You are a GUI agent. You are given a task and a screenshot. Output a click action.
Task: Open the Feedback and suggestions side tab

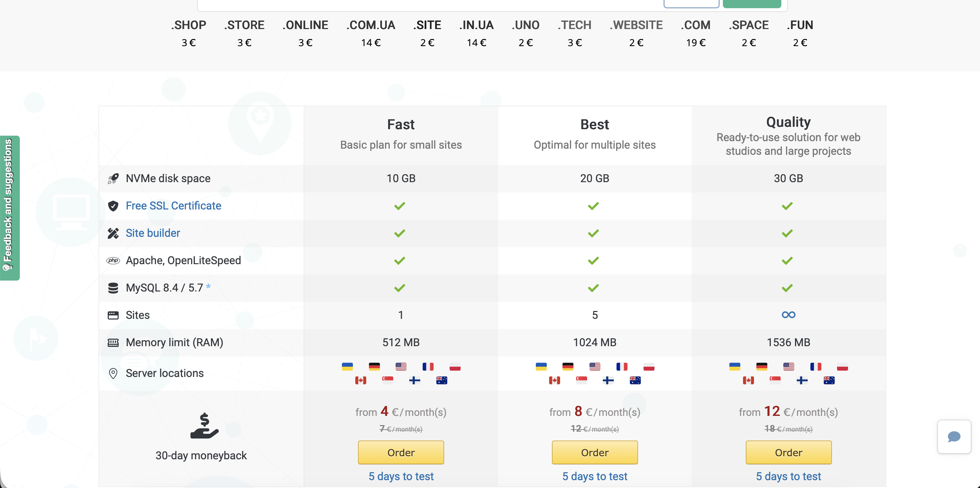click(9, 207)
